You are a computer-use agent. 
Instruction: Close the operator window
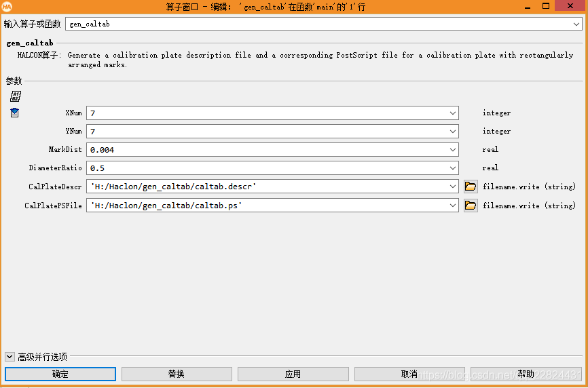point(570,5)
